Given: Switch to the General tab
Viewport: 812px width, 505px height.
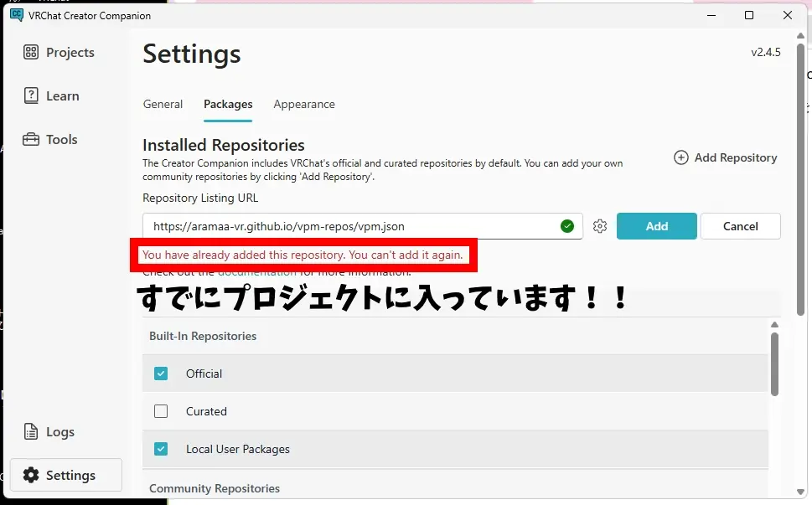Looking at the screenshot, I should (x=163, y=104).
